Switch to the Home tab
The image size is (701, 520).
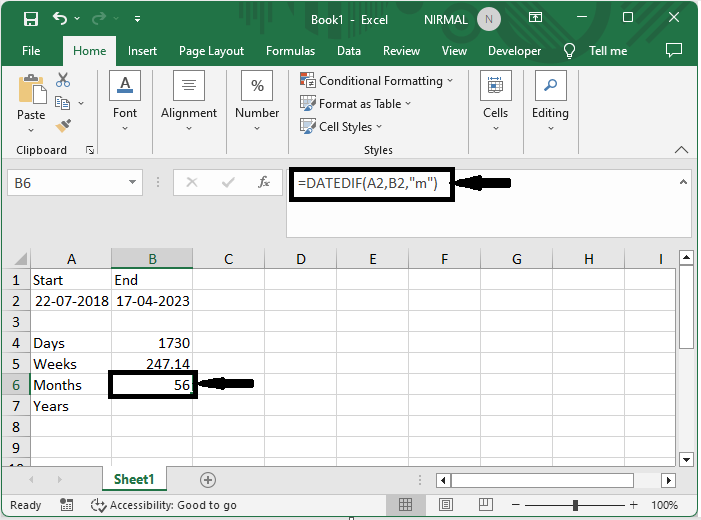(x=89, y=51)
